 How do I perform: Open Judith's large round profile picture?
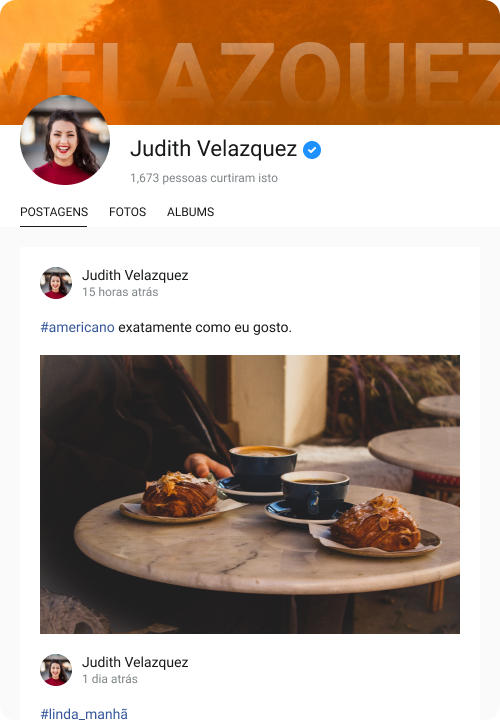[65, 140]
